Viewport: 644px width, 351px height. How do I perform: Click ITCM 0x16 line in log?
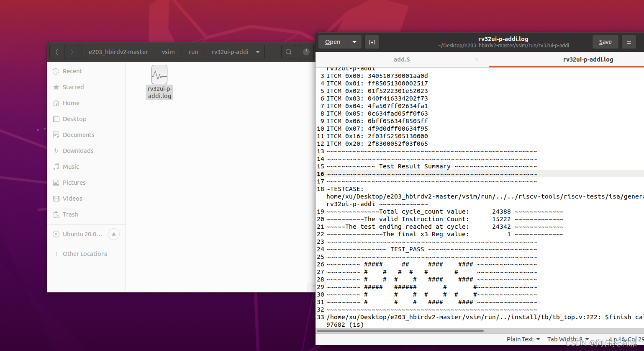pyautogui.click(x=377, y=136)
